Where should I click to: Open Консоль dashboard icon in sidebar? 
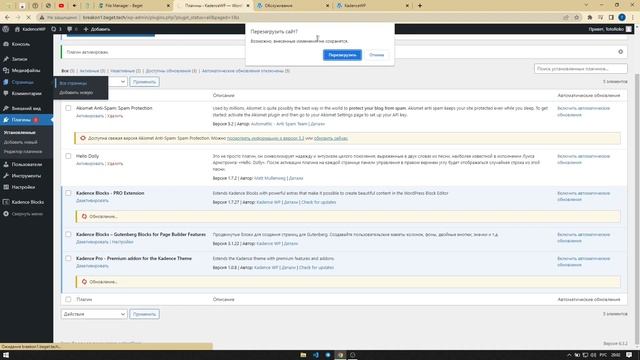click(x=6, y=44)
